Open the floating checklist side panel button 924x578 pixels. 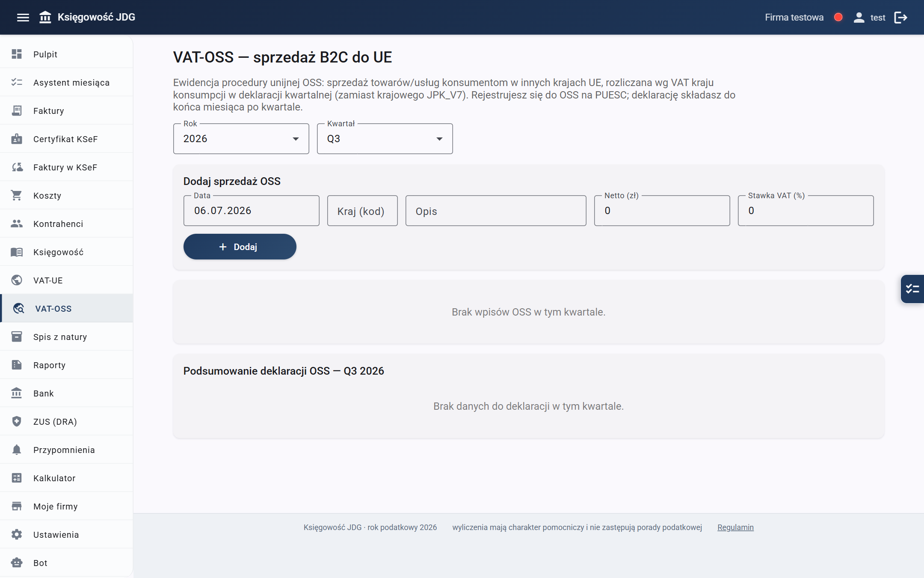(912, 289)
